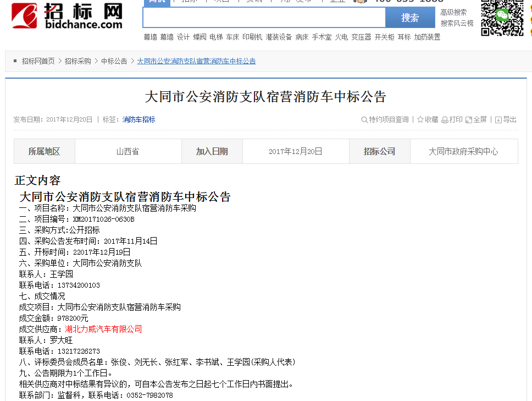Viewport: 532px width, 401px height.
Task: Click the 导出 text link
Action: point(509,119)
